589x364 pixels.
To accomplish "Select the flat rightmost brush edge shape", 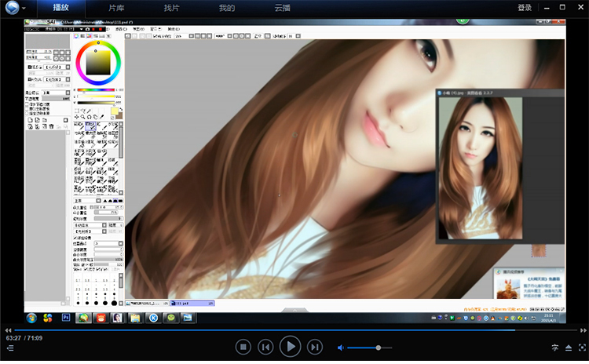I will point(121,201).
